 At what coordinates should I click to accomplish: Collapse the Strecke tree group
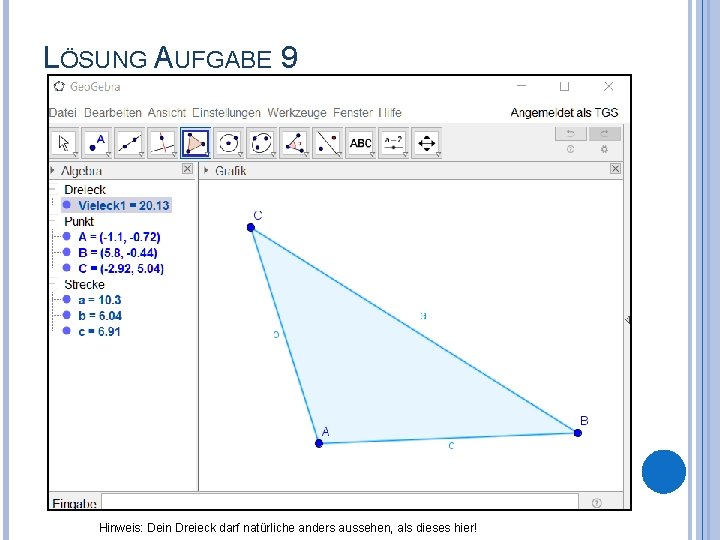click(x=53, y=284)
